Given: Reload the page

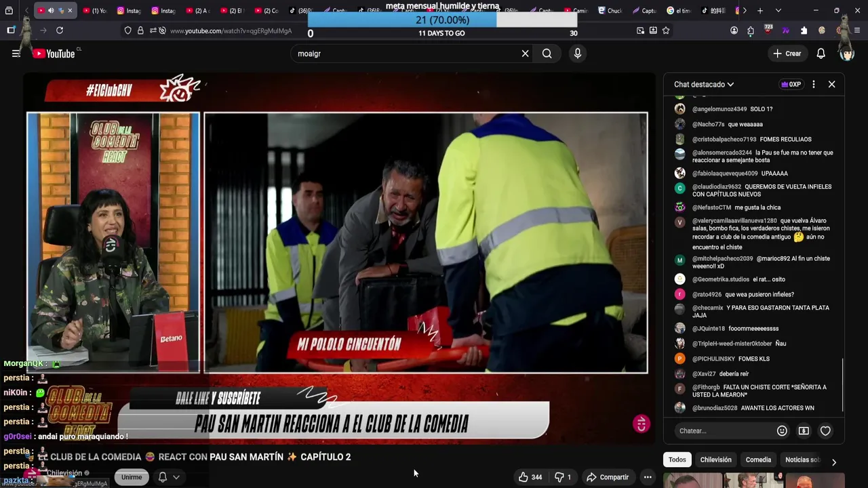Looking at the screenshot, I should click(60, 30).
